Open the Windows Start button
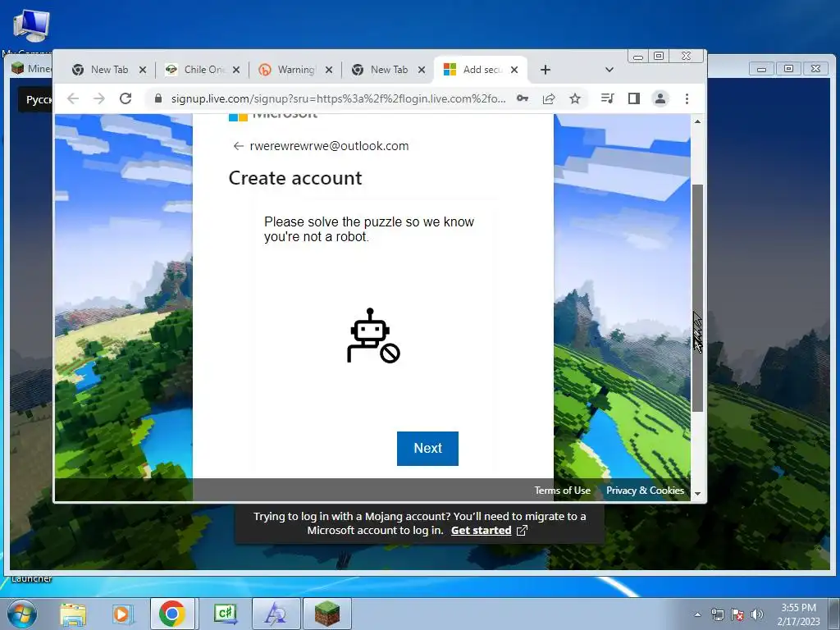 22,614
